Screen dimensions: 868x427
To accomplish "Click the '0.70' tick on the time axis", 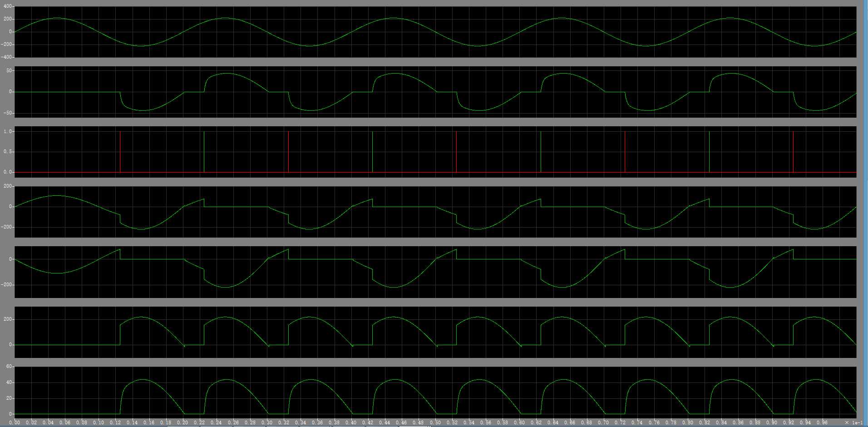I will [604, 422].
